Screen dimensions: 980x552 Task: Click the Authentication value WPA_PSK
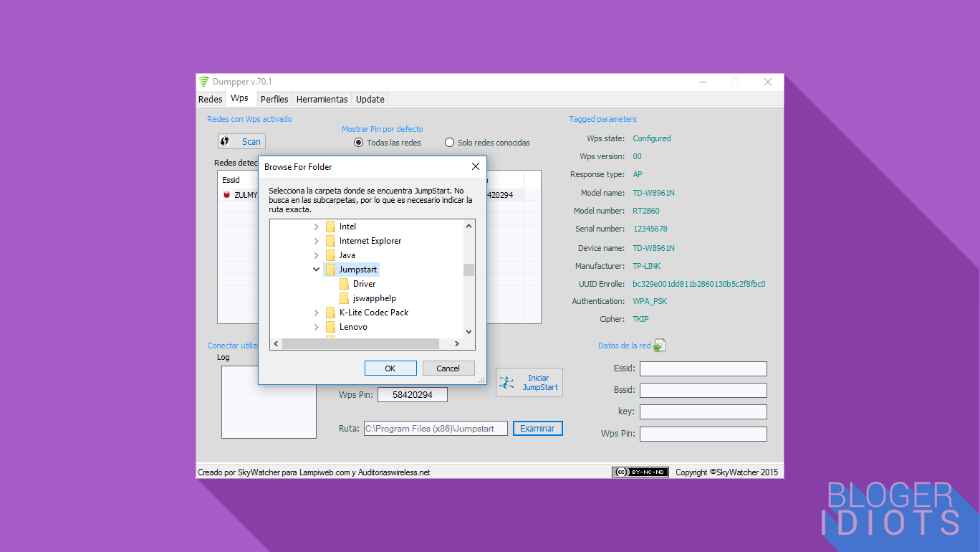tap(650, 301)
